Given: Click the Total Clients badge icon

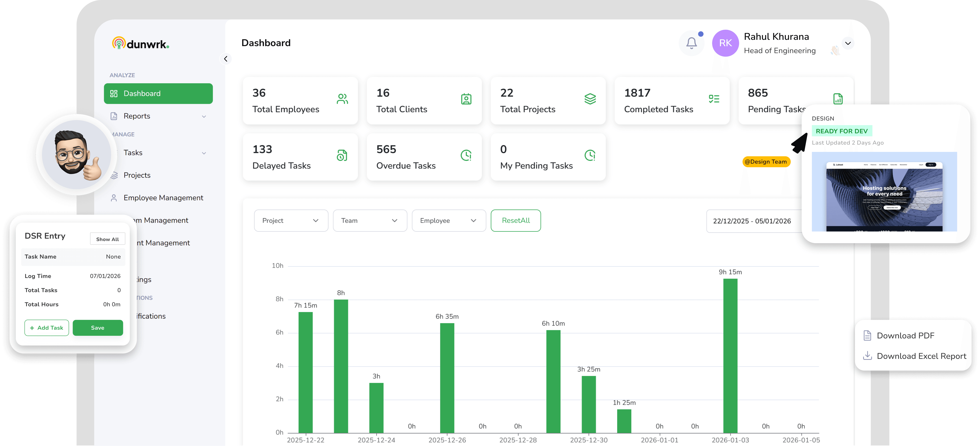Looking at the screenshot, I should click(x=466, y=99).
